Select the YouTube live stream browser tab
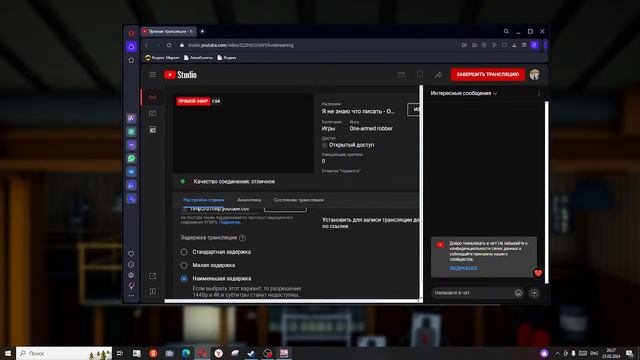The image size is (640, 360). point(169,31)
